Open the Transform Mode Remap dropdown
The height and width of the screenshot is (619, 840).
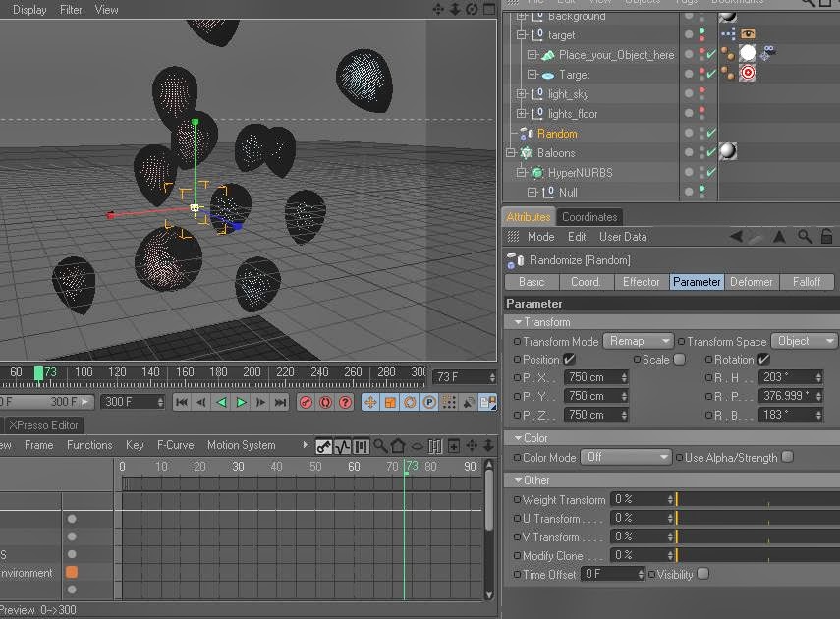[638, 341]
